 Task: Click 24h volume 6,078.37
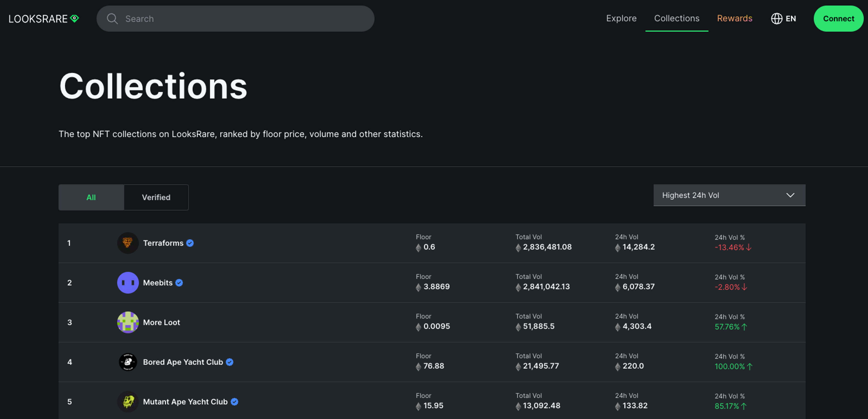click(x=639, y=286)
